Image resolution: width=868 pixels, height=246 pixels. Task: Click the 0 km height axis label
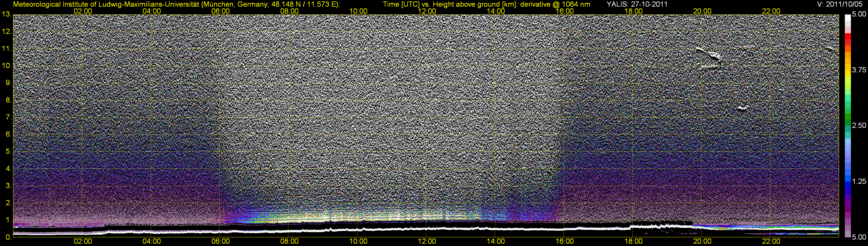8,237
